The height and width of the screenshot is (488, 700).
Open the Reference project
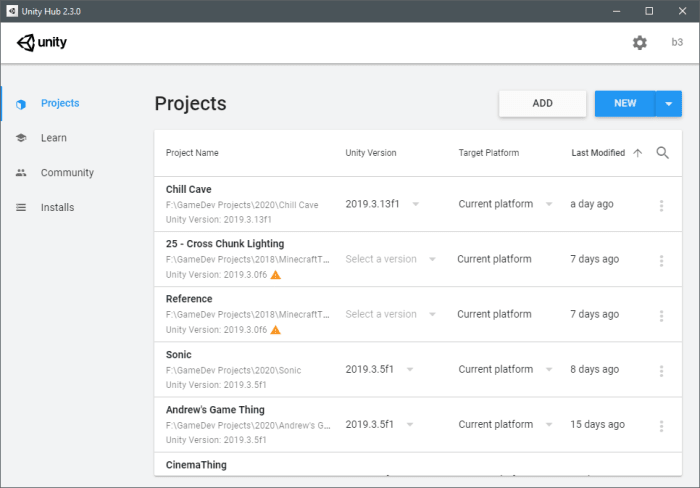[189, 299]
